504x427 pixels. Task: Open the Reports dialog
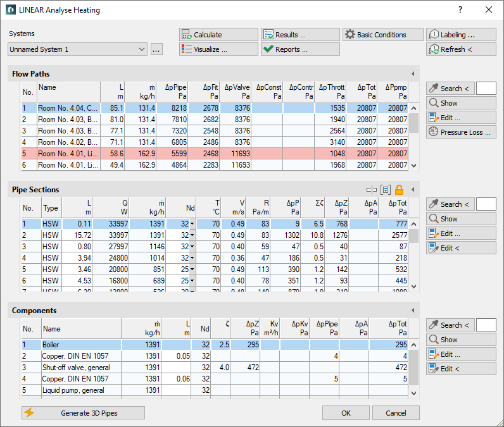[x=300, y=49]
